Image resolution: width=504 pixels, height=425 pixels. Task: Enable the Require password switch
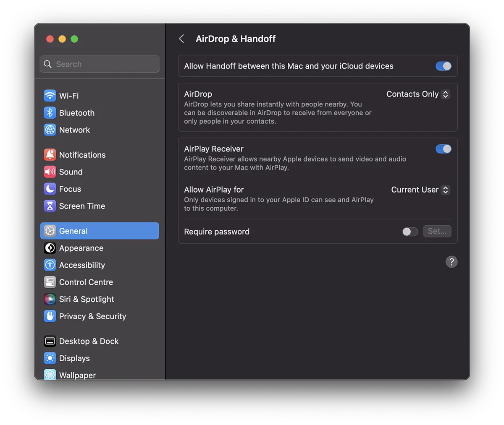click(x=410, y=232)
